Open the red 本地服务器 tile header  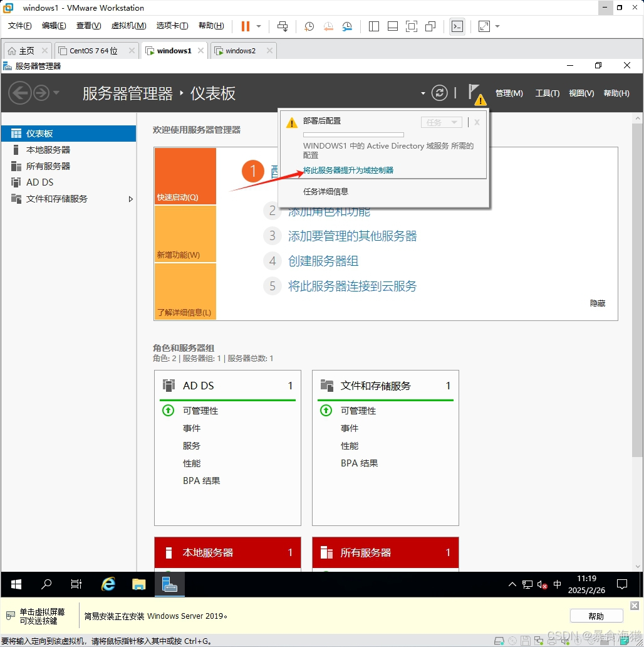(x=227, y=552)
